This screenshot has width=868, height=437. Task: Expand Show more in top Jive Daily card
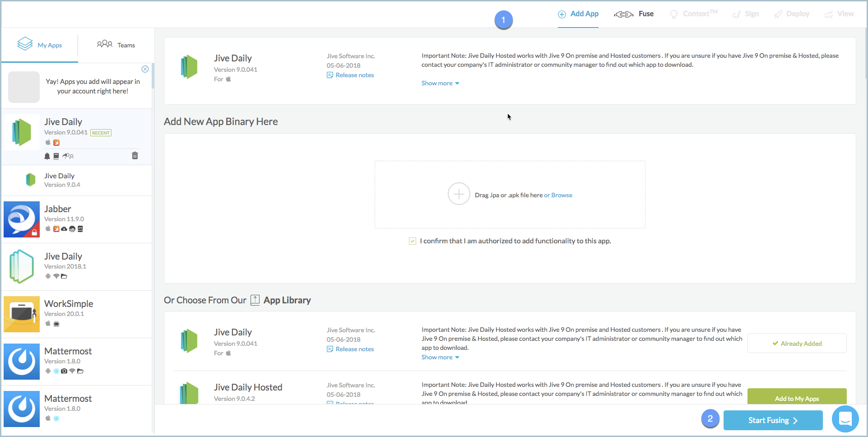point(441,83)
